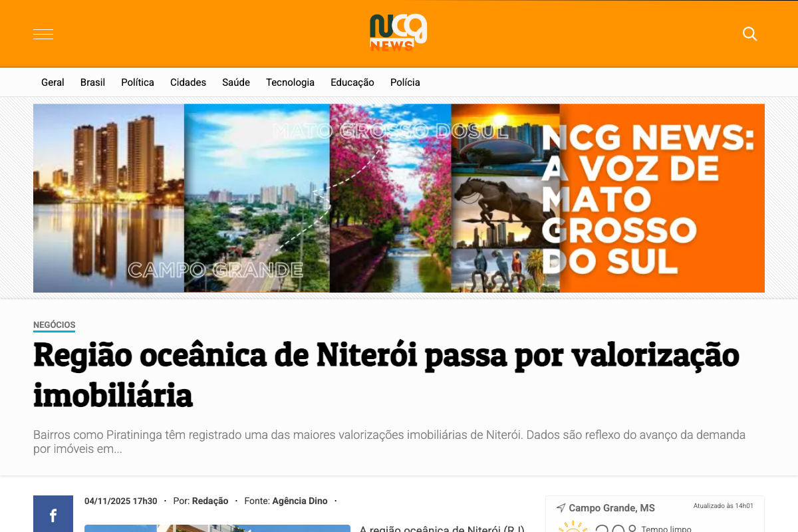
Task: Open the hamburger navigation menu
Action: pyautogui.click(x=43, y=33)
